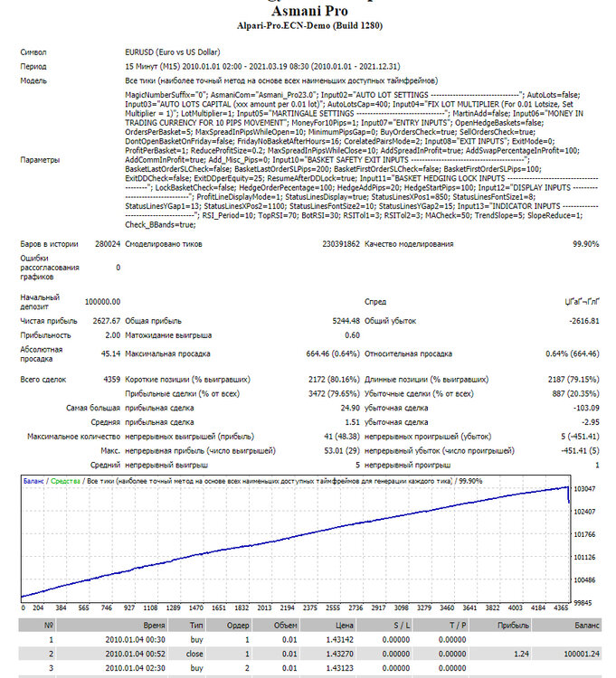Select largest loss trade value -103.09
The width and height of the screenshot is (616, 678).
click(586, 408)
